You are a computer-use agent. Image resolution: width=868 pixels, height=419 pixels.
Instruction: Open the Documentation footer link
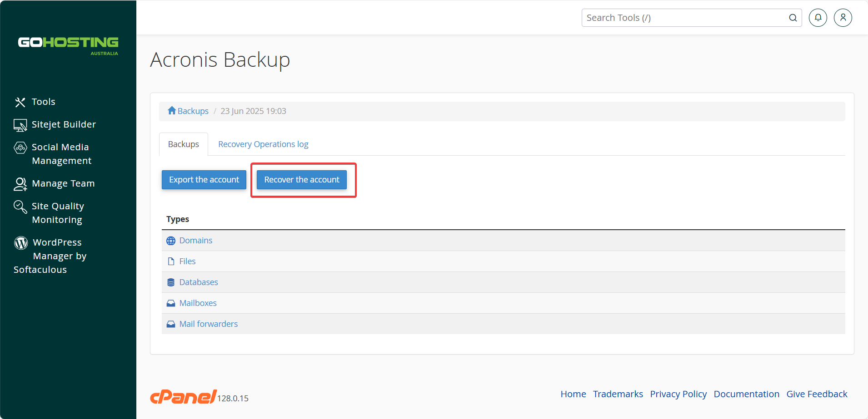[x=746, y=394]
